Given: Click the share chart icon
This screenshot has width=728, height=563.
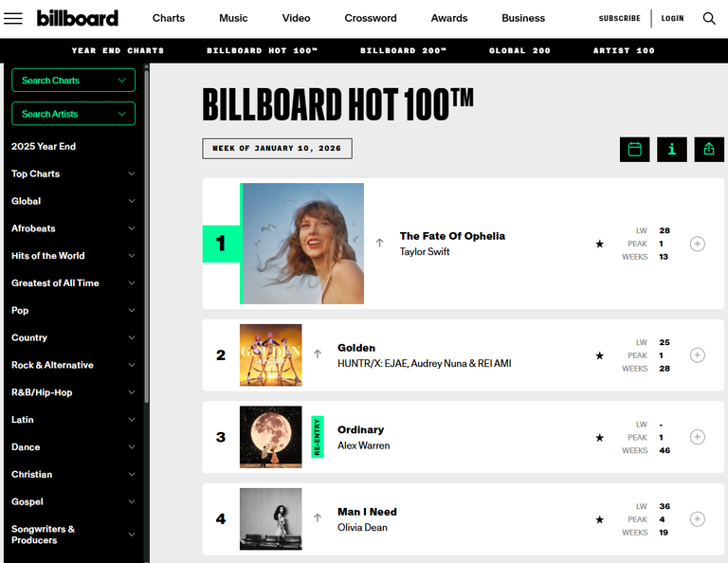Looking at the screenshot, I should point(709,149).
